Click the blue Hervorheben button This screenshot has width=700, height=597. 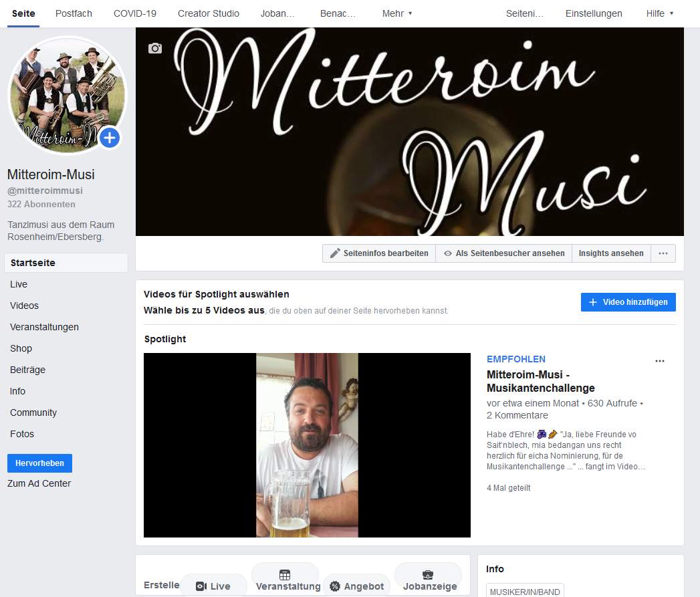pyautogui.click(x=39, y=463)
